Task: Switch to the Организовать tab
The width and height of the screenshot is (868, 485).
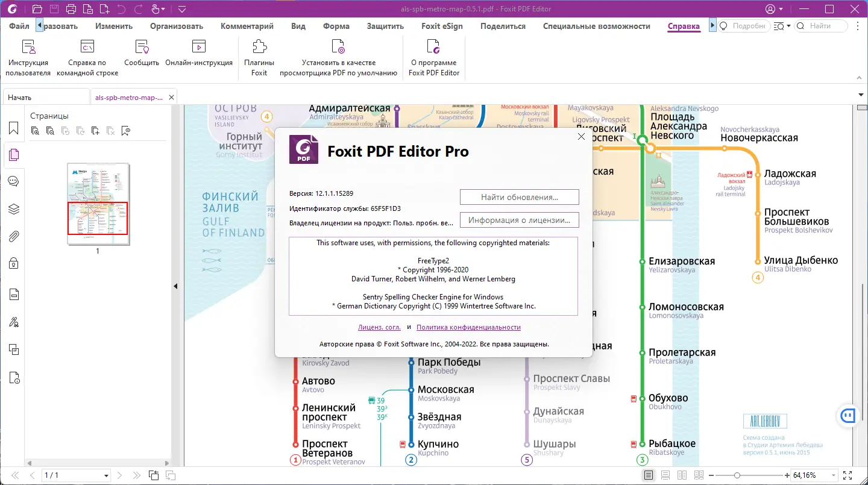Action: click(x=177, y=26)
